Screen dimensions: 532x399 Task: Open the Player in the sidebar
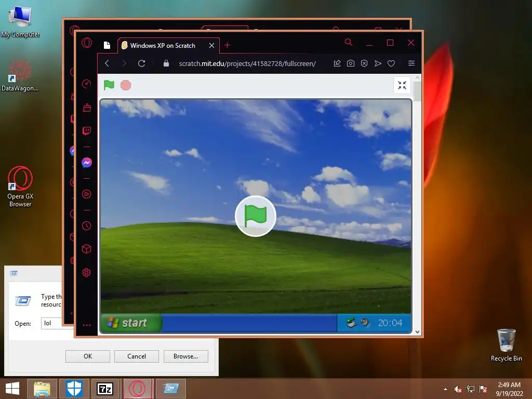click(x=87, y=194)
